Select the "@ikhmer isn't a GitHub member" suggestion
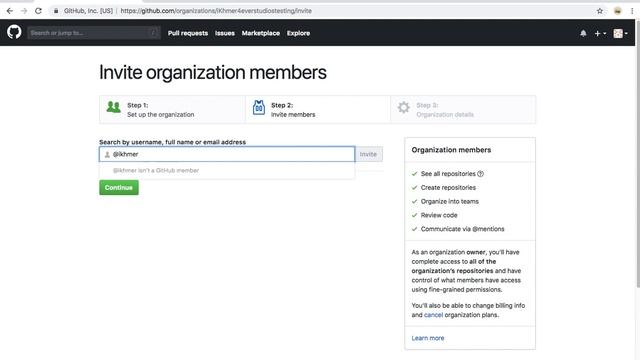 227,171
